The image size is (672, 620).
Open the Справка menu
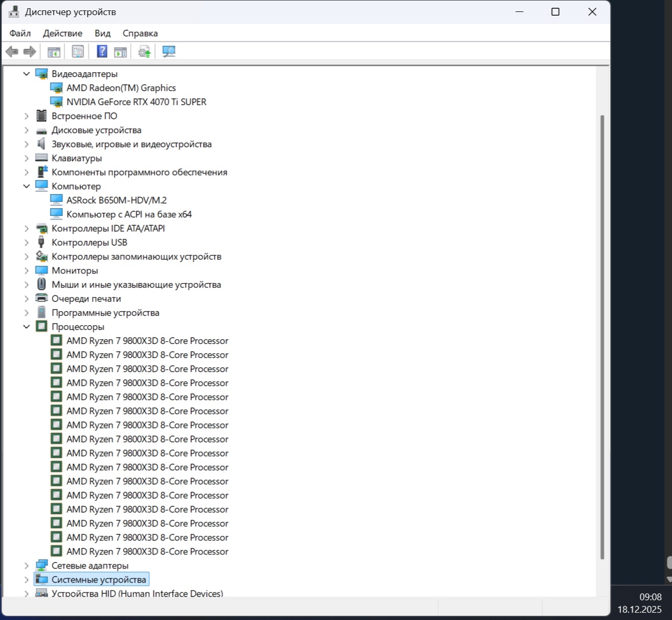pos(140,33)
